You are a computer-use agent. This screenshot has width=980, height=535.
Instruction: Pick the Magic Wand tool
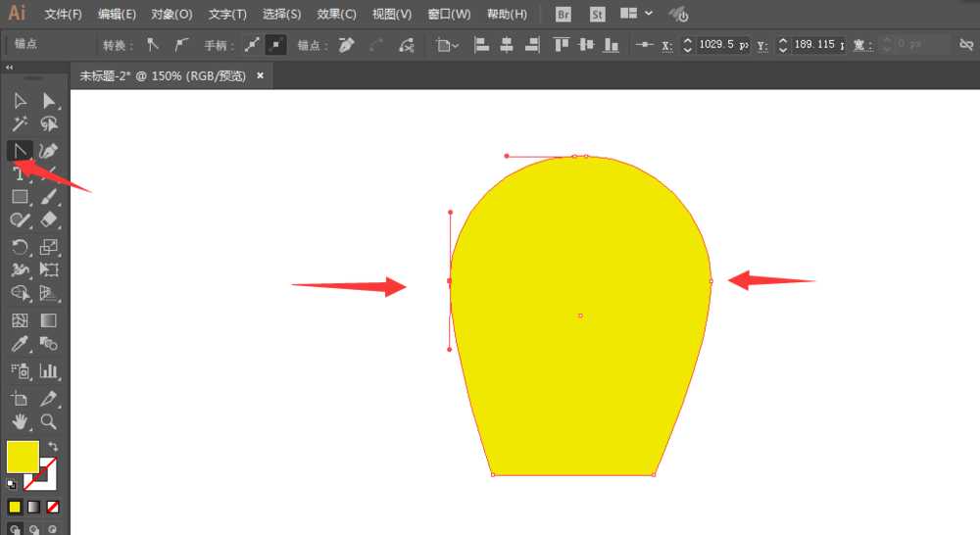20,124
